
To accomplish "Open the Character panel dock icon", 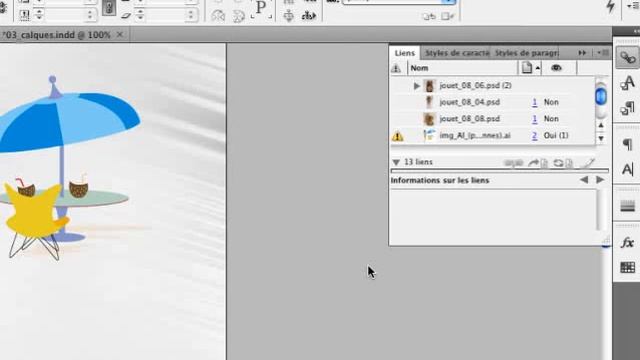I will tap(627, 169).
